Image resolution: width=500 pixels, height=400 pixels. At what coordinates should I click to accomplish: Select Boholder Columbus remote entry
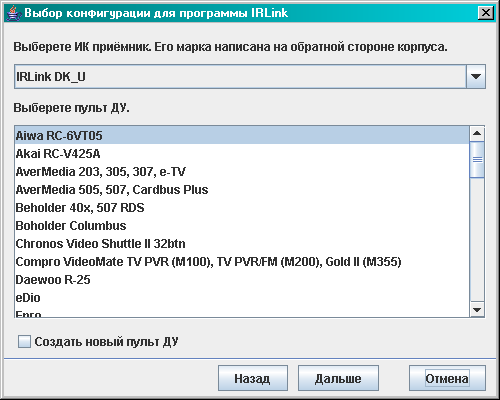(x=242, y=225)
